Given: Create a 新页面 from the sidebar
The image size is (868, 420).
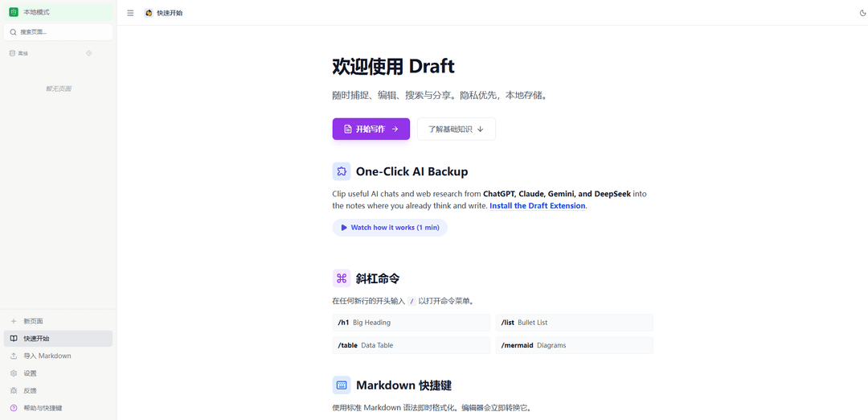Looking at the screenshot, I should click(x=58, y=321).
